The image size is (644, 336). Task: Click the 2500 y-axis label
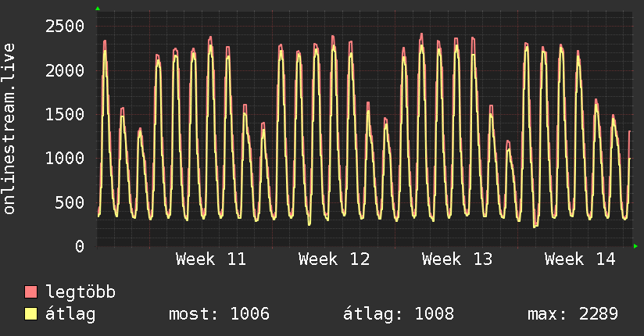[65, 27]
